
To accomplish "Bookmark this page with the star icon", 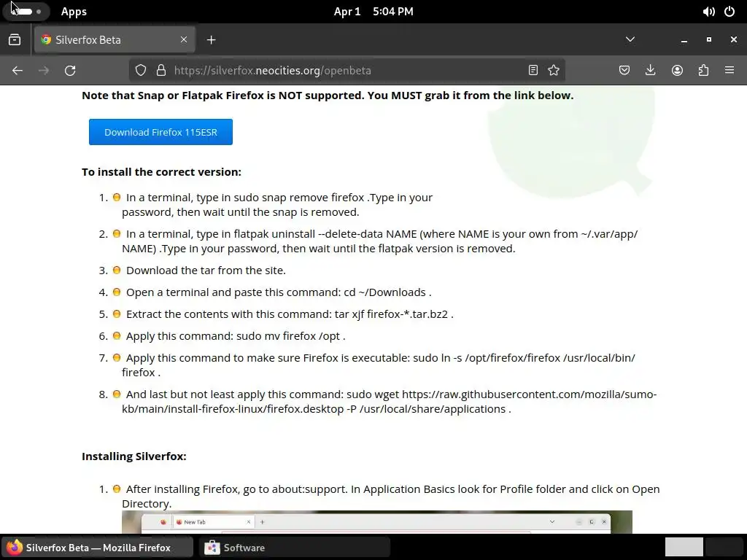I will pos(554,71).
